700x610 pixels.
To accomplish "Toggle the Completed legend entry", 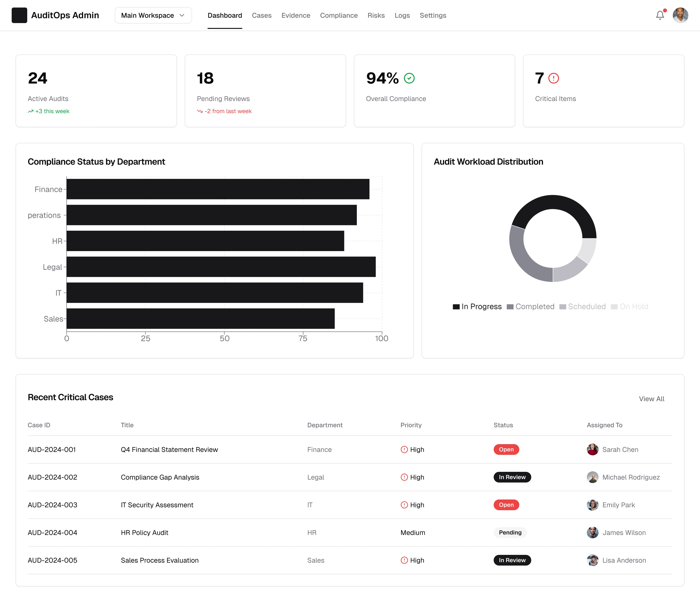I will 530,306.
